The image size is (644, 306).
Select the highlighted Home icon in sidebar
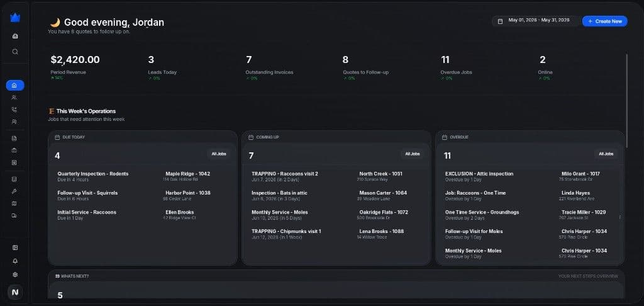coord(15,86)
